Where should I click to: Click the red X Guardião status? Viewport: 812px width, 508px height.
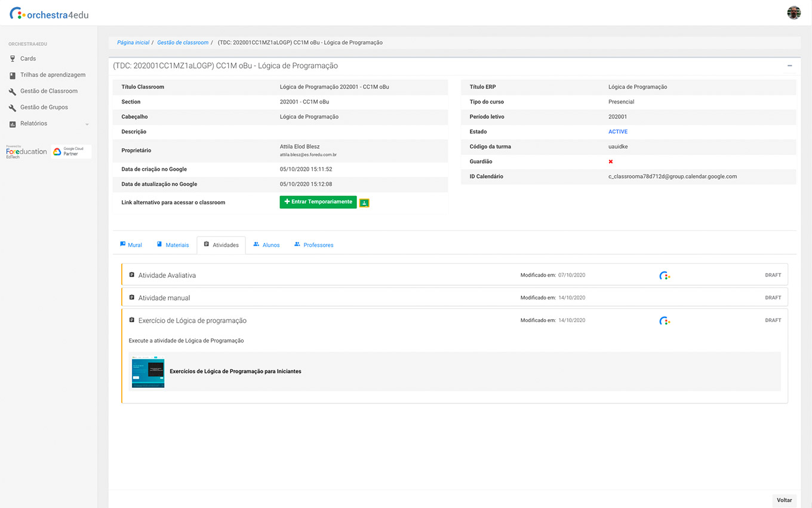coord(610,162)
